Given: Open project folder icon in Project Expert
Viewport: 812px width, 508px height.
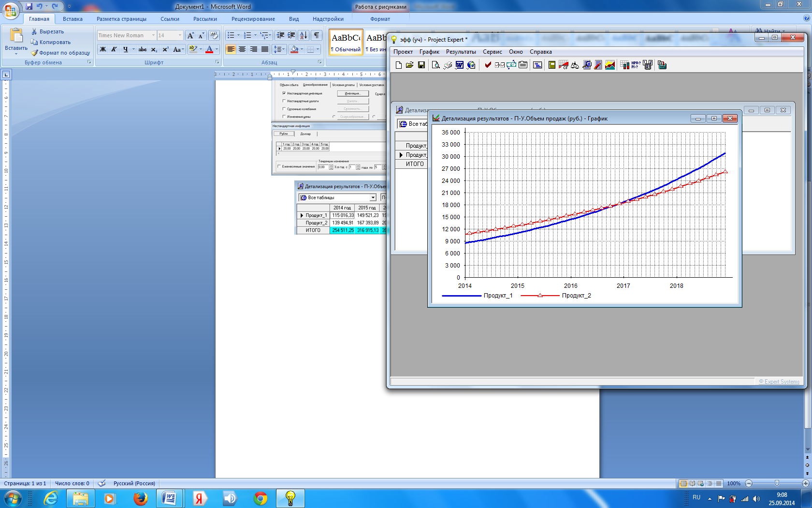Looking at the screenshot, I should tap(410, 65).
